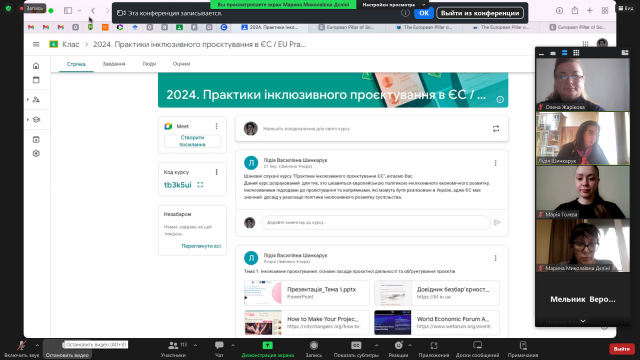Viewport: 640px width, 360px height.
Task: Switch to the Оцінки tab
Action: [x=181, y=64]
